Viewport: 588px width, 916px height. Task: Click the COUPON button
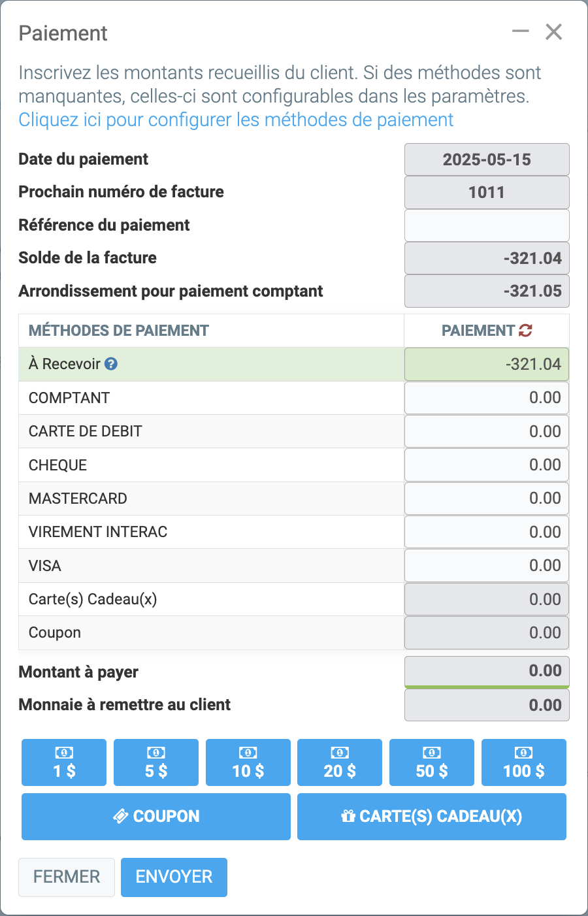pos(156,817)
